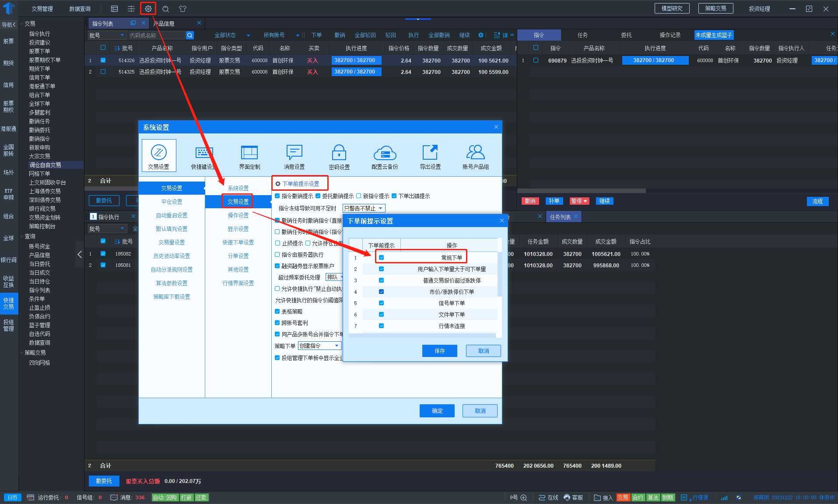This screenshot has width=838, height=504.
Task: Click the layout list icon in top toolbar
Action: click(x=114, y=9)
